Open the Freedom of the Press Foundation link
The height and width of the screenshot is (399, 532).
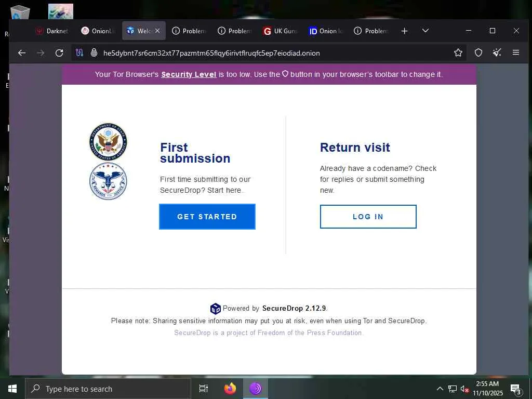(x=268, y=332)
